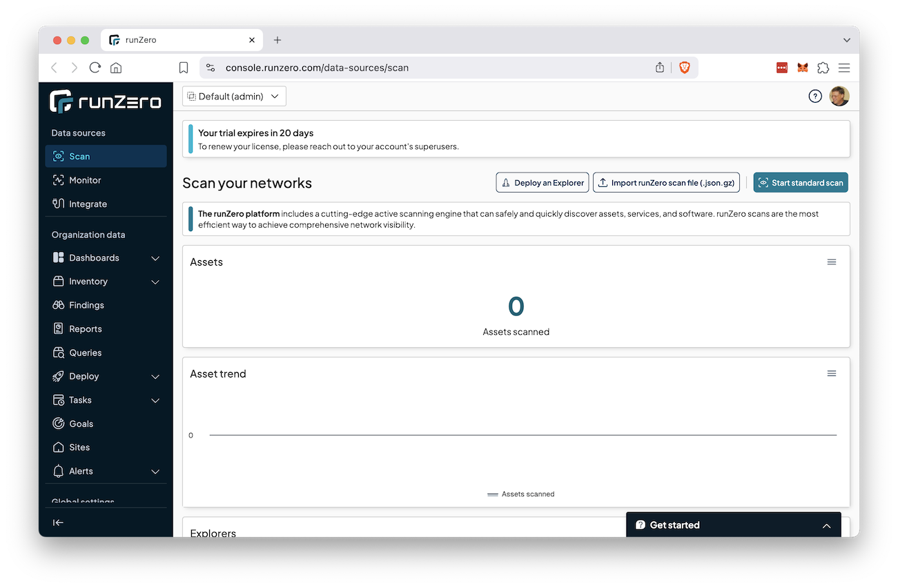Click the Sites home icon

59,447
